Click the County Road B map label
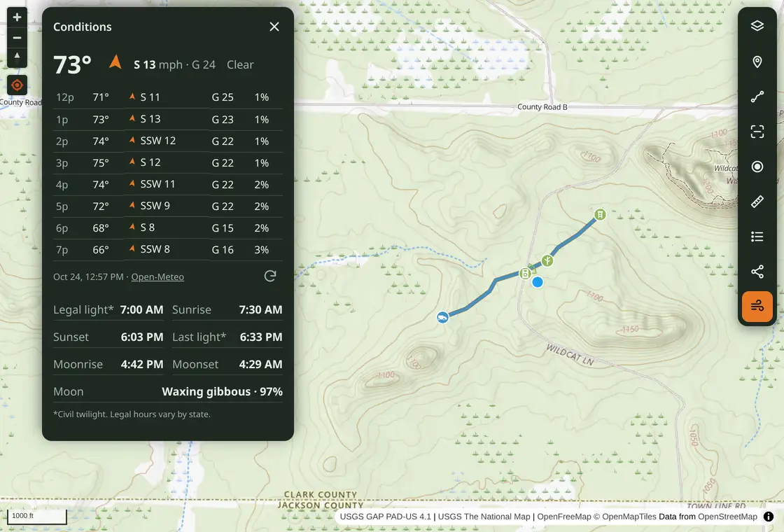784x532 pixels. 542,106
